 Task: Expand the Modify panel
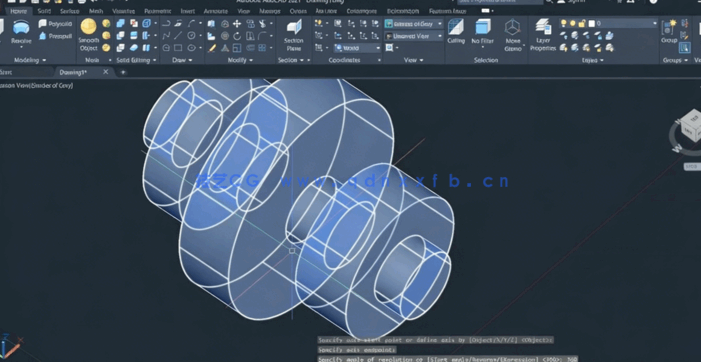click(x=240, y=60)
